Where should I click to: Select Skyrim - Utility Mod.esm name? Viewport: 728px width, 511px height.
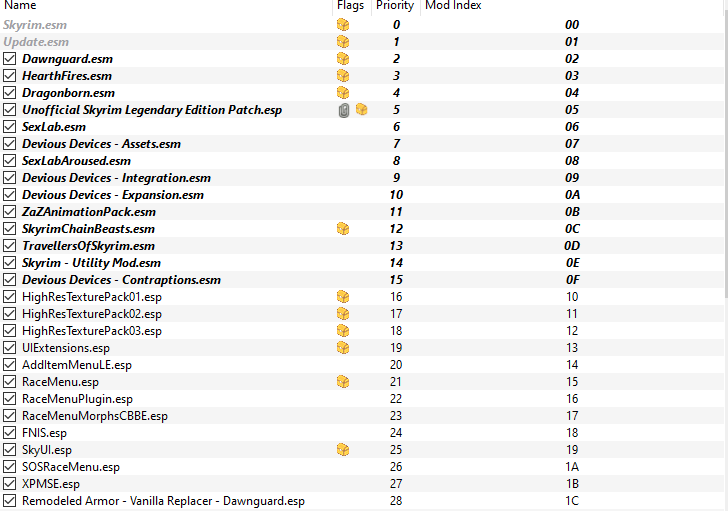91,263
